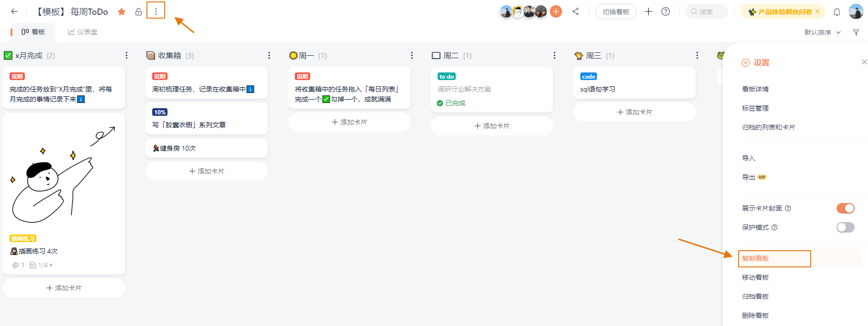The height and width of the screenshot is (326, 868).
Task: Open the notification bell
Action: (x=837, y=12)
